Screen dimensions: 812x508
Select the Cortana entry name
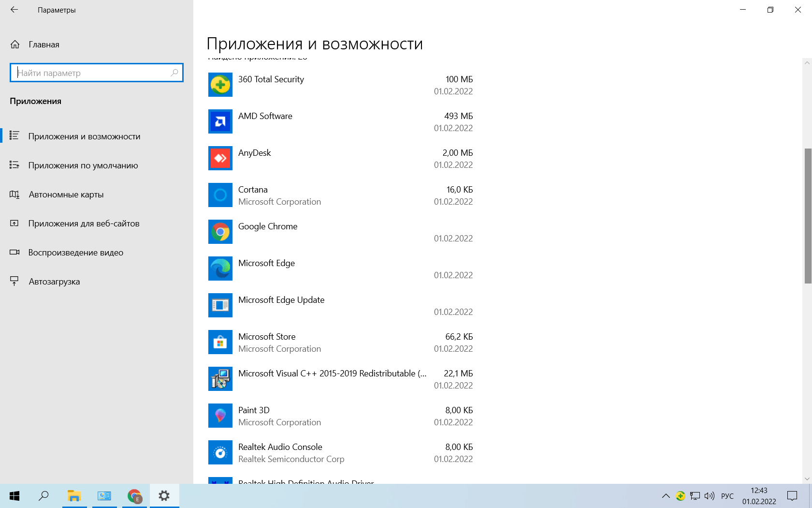pyautogui.click(x=253, y=190)
